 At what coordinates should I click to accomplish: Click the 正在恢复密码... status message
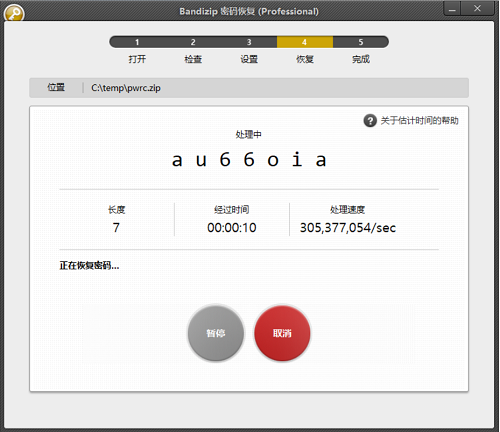[89, 266]
